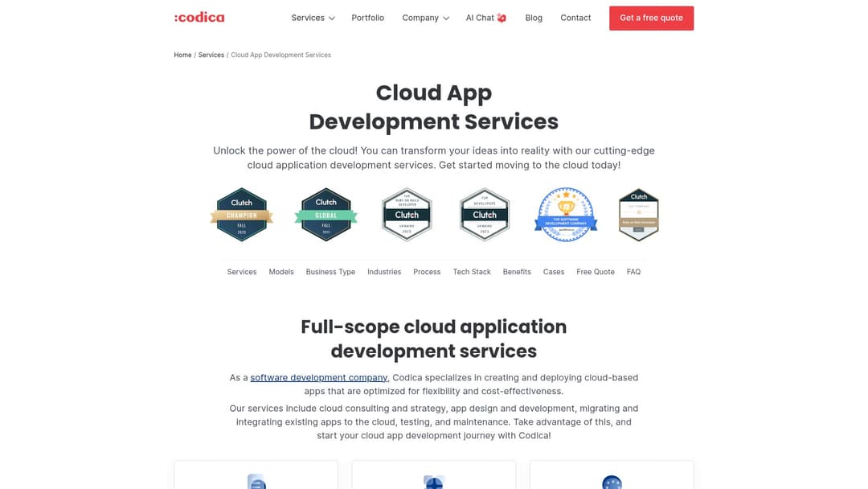Click the Clutch Top Developers Ukraine badge

tap(485, 214)
